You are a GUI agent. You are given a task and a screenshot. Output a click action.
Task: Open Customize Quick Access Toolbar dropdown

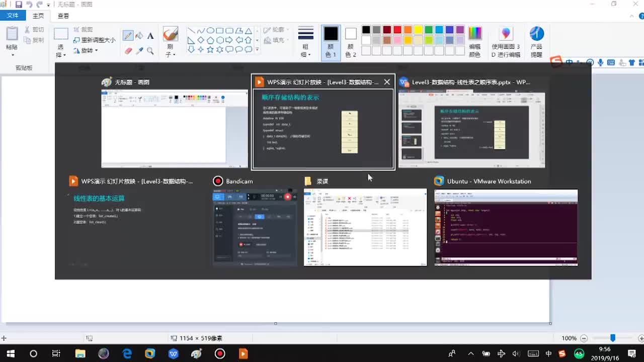[x=49, y=5]
